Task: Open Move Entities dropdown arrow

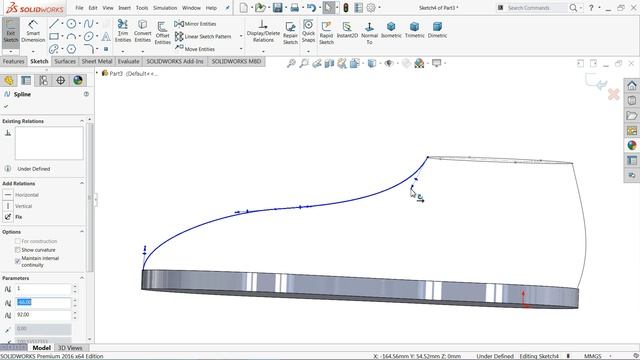Action: [x=241, y=49]
